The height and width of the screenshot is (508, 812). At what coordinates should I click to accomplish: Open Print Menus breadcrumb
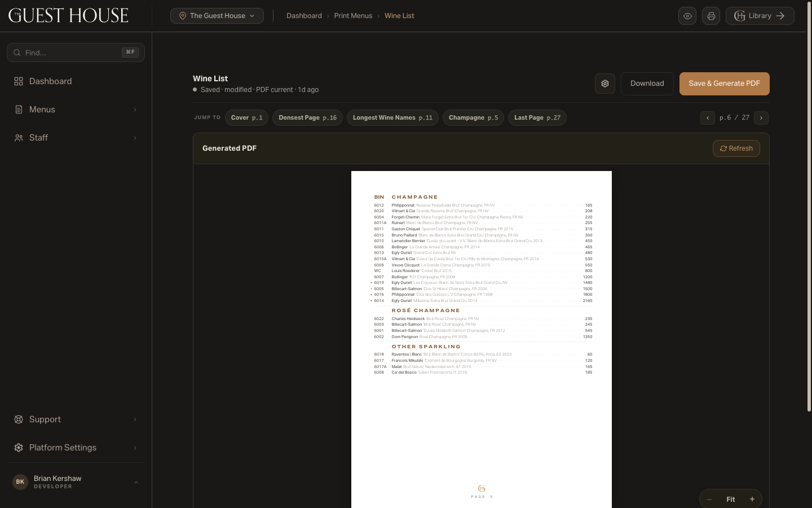(353, 16)
